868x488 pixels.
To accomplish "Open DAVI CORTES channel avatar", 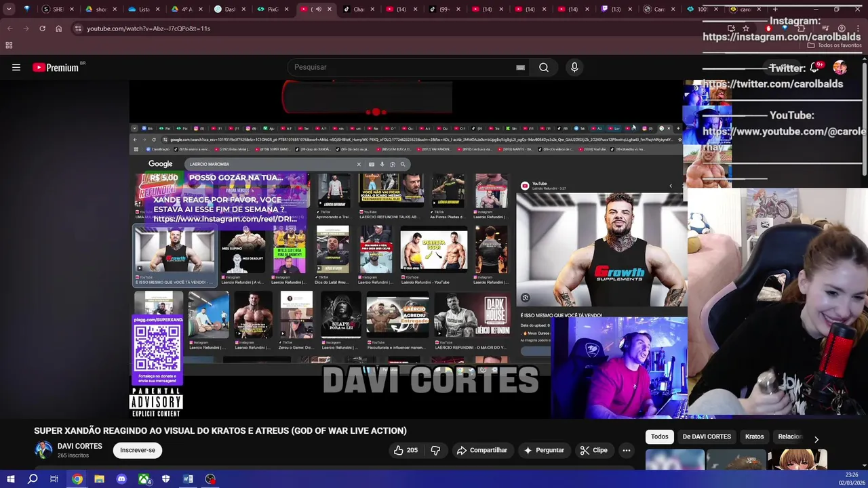I will (x=43, y=450).
